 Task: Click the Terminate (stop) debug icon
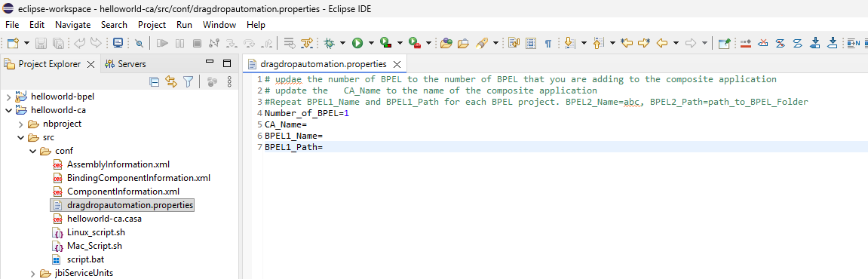point(197,43)
